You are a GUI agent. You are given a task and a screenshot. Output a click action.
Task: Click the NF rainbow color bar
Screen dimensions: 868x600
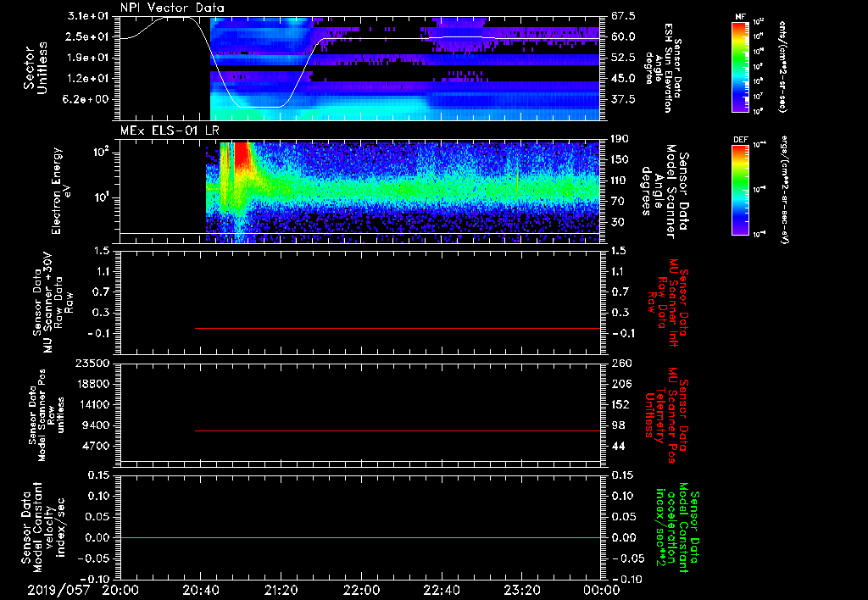pos(740,66)
